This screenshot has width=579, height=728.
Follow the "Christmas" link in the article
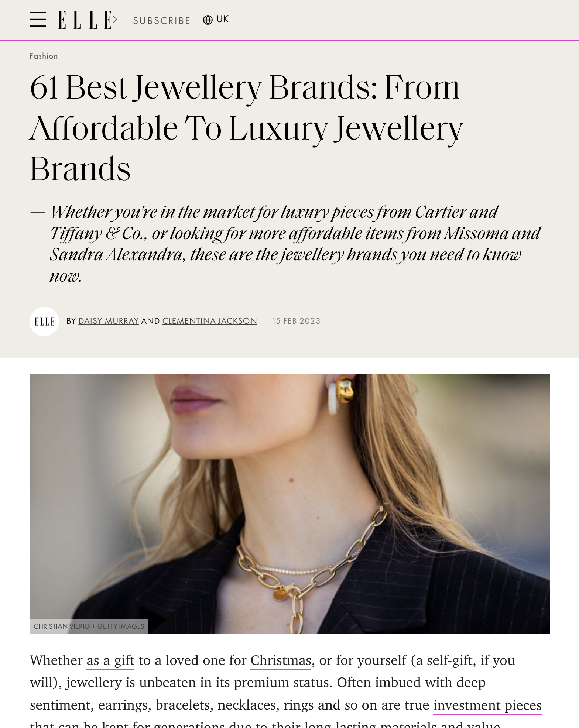pos(281,660)
